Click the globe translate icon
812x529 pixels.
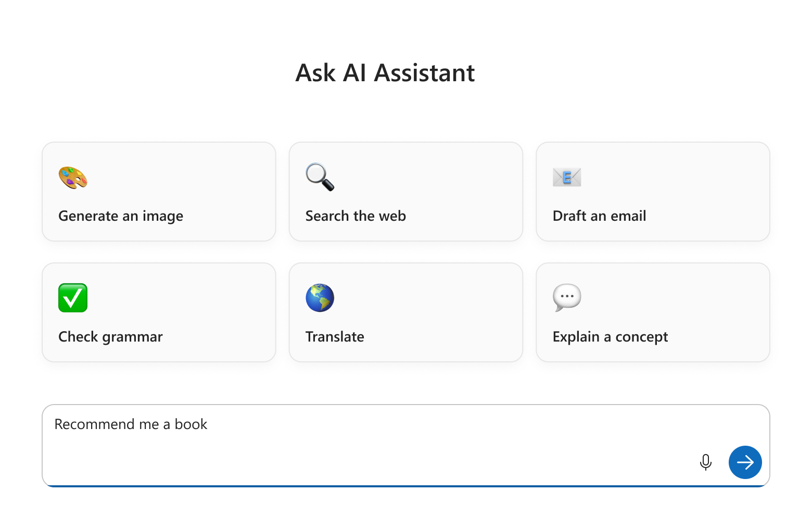(x=320, y=298)
